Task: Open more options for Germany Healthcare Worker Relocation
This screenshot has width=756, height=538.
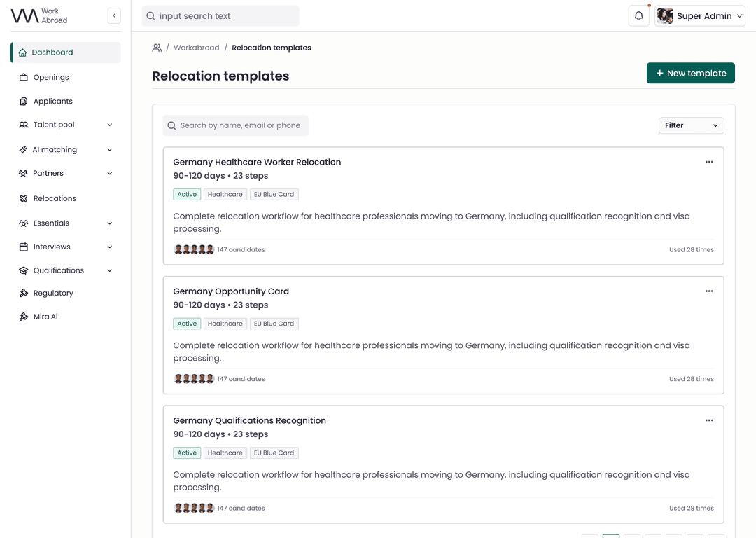Action: 708,162
